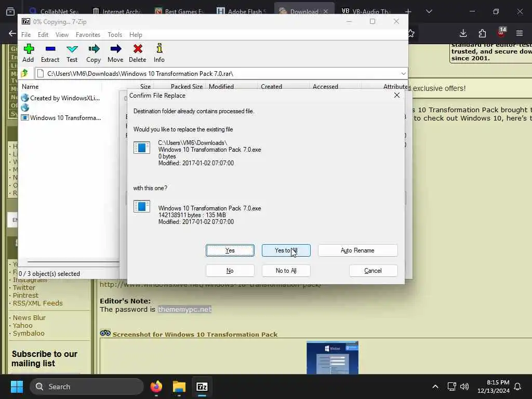532x399 pixels.
Task: Sort by Created column header
Action: pyautogui.click(x=271, y=87)
